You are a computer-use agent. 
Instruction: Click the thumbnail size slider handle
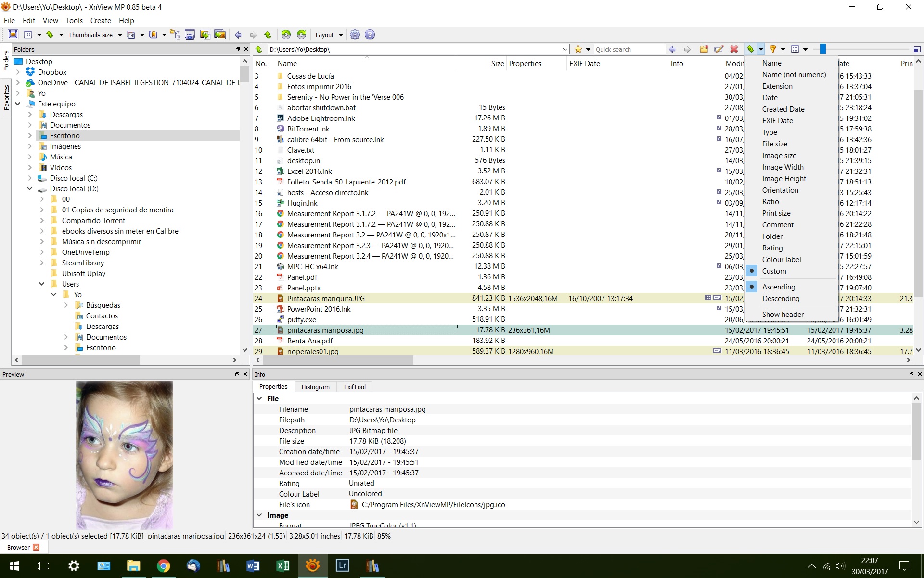pyautogui.click(x=823, y=49)
